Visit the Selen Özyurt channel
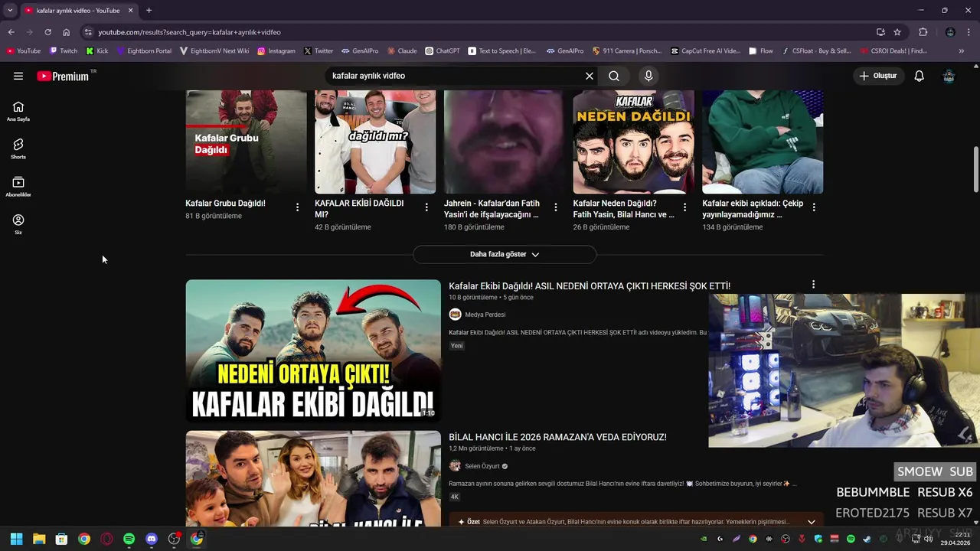Viewport: 980px width, 551px height. point(482,466)
